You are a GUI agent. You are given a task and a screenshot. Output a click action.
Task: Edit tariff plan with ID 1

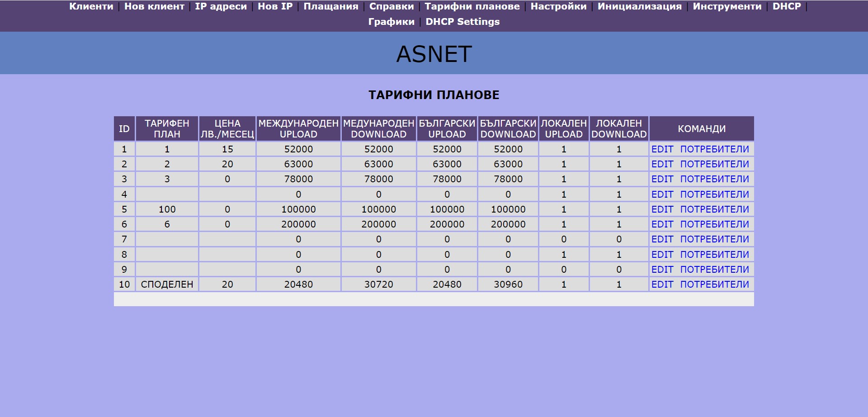pyautogui.click(x=662, y=149)
